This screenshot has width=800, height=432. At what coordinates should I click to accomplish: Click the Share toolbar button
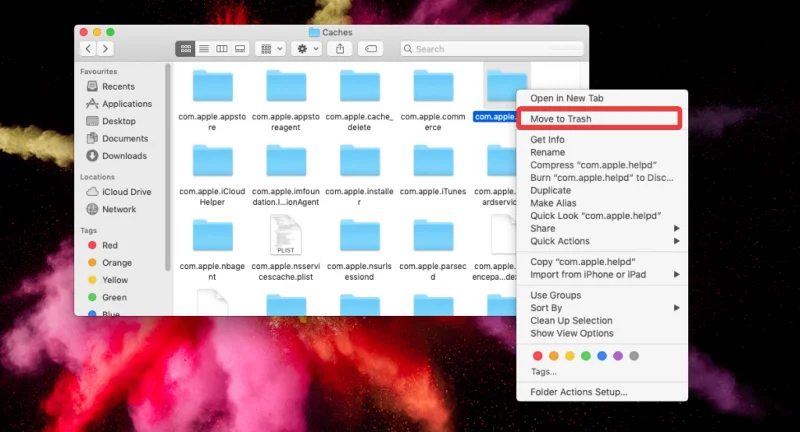(340, 48)
